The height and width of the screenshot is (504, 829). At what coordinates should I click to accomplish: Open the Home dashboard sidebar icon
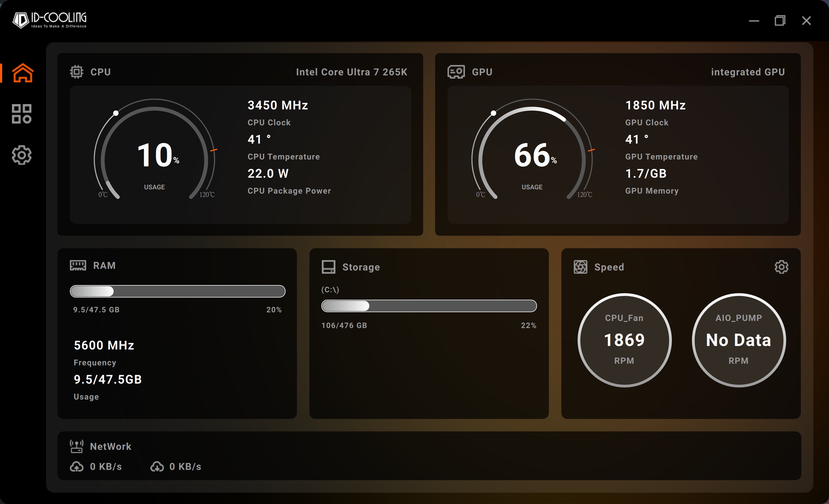tap(22, 73)
